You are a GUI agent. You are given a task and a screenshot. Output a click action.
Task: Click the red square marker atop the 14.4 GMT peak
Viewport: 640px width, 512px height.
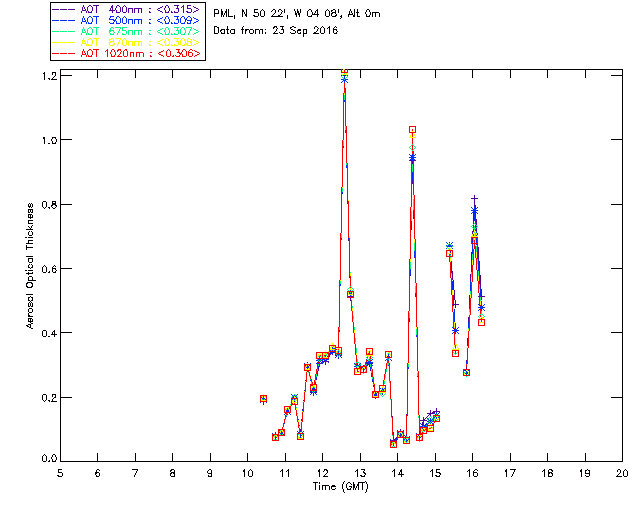(412, 130)
